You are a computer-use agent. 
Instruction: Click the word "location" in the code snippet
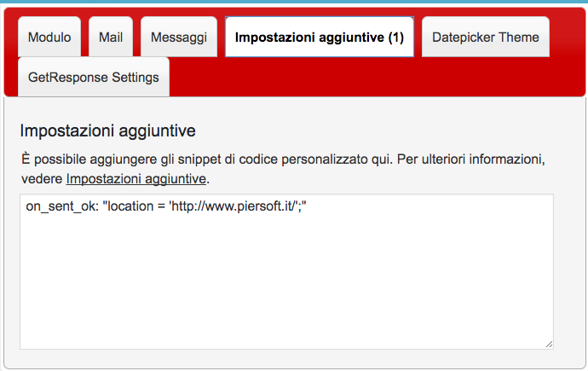(130, 206)
